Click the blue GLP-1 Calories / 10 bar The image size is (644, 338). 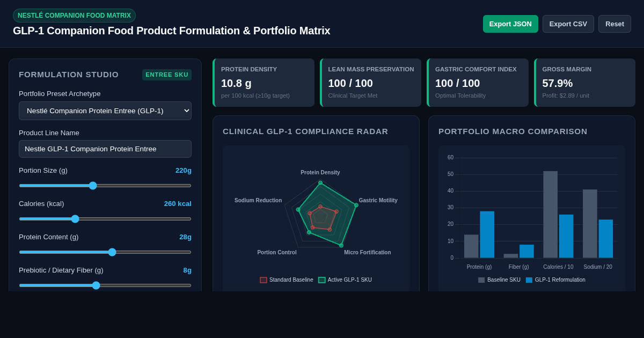(566, 236)
